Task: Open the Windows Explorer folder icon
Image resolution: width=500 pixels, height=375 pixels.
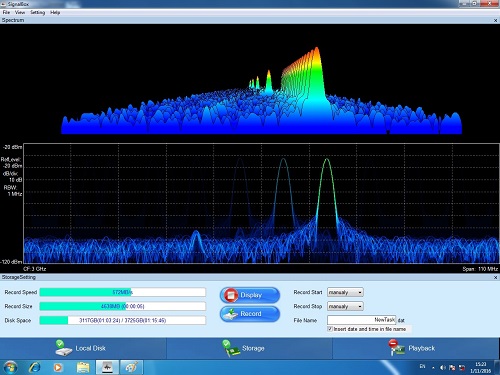Action: (83, 367)
